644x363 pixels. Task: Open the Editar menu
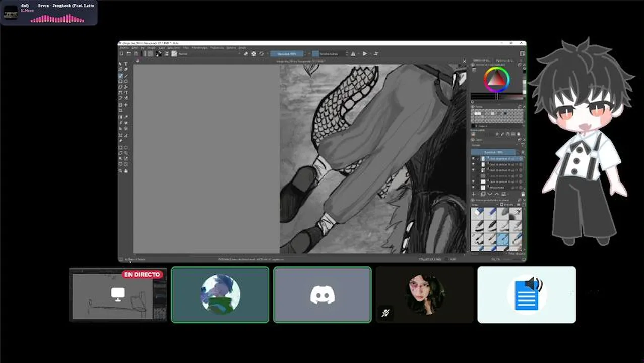tap(134, 48)
